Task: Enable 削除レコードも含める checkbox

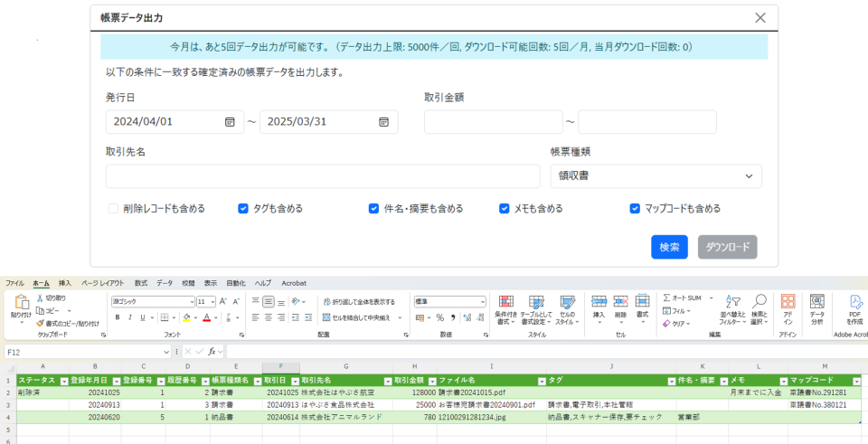Action: 113,209
